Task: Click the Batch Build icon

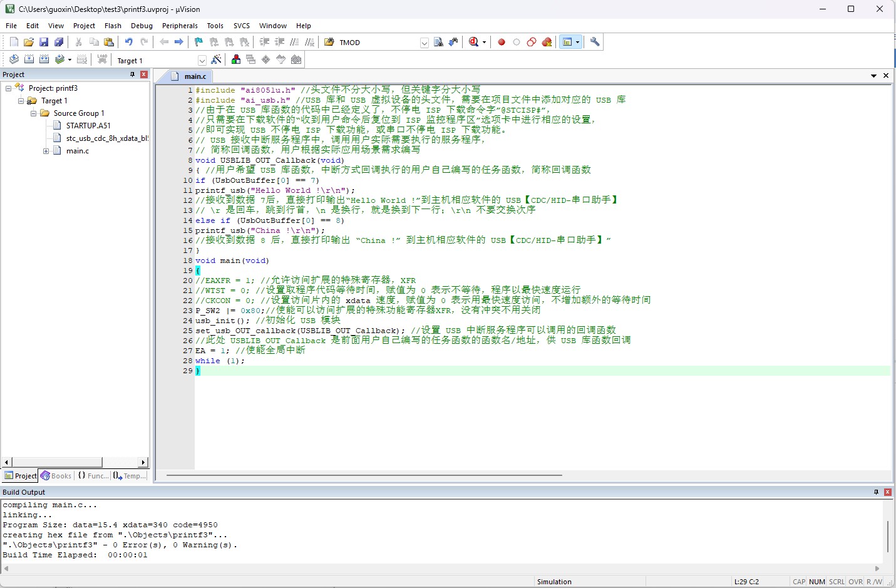Action: click(x=59, y=59)
